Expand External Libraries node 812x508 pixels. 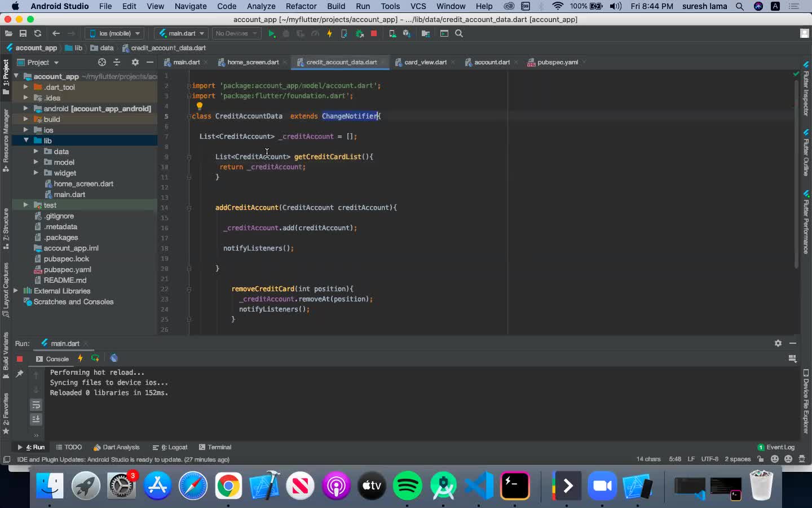pos(16,291)
